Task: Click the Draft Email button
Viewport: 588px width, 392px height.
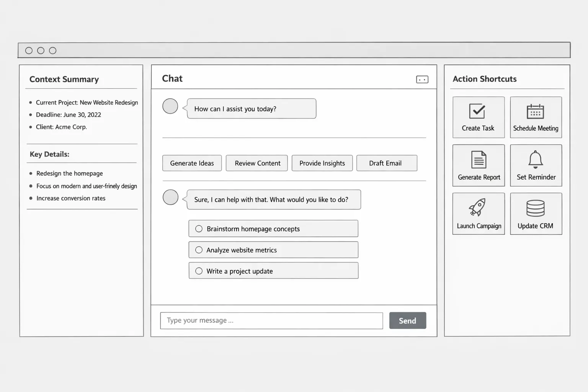Action: click(386, 163)
